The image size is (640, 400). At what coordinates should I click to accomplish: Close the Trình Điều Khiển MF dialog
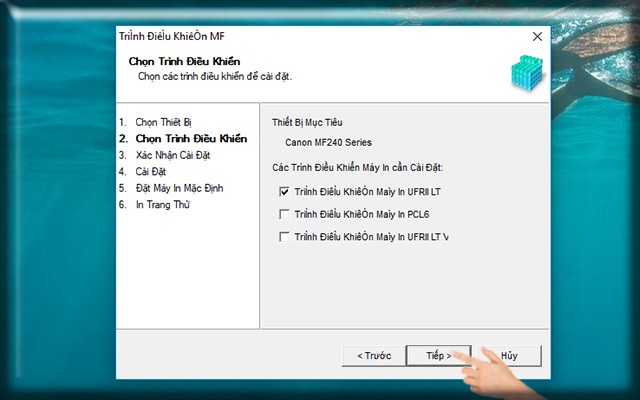point(537,37)
